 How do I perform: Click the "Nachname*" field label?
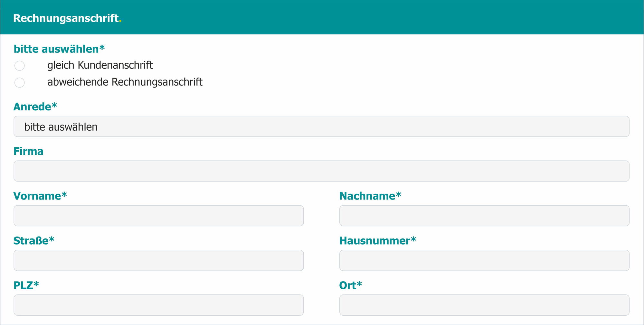370,196
